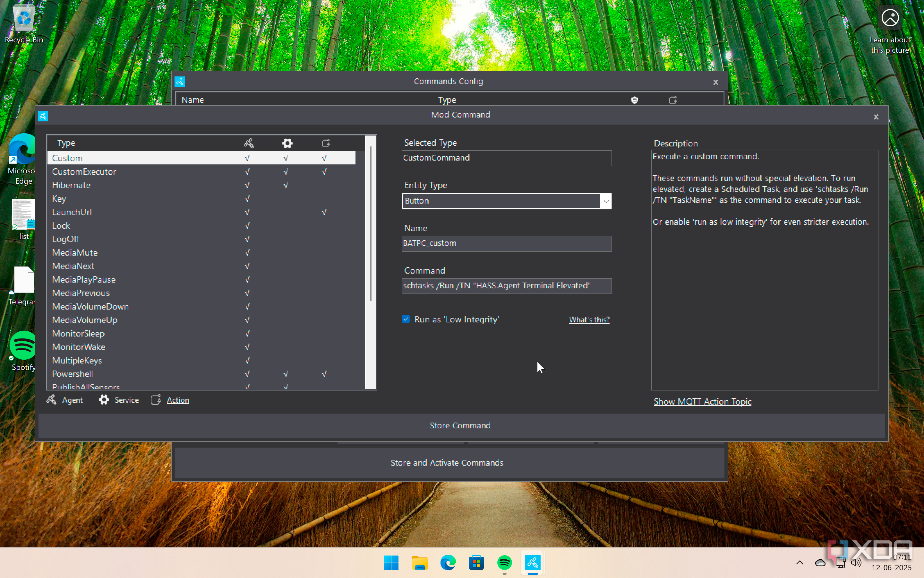This screenshot has height=578, width=924.
Task: Click the action icon in Commands Config header
Action: 673,100
